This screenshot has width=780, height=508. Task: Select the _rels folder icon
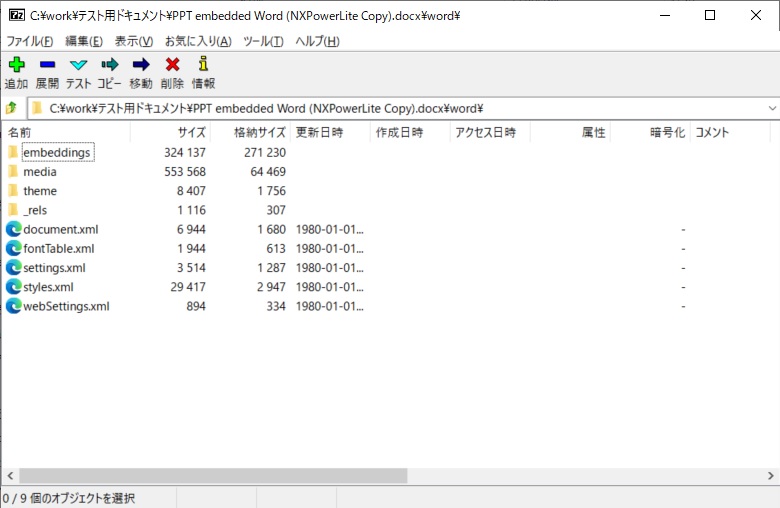13,209
